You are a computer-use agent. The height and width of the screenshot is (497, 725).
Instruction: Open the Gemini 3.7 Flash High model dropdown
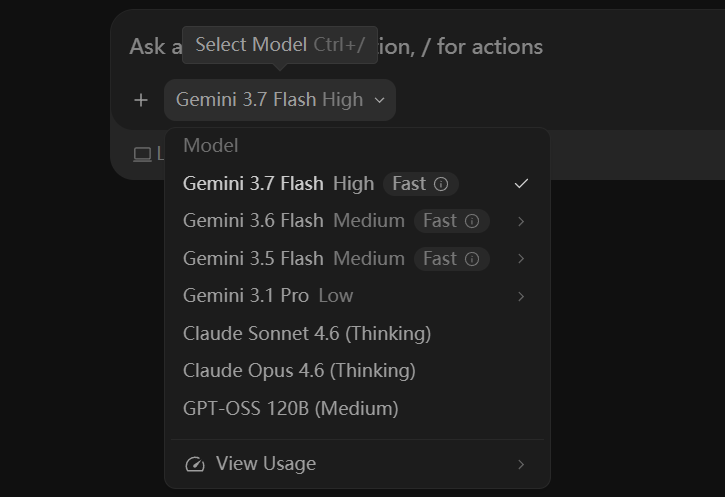[x=280, y=100]
